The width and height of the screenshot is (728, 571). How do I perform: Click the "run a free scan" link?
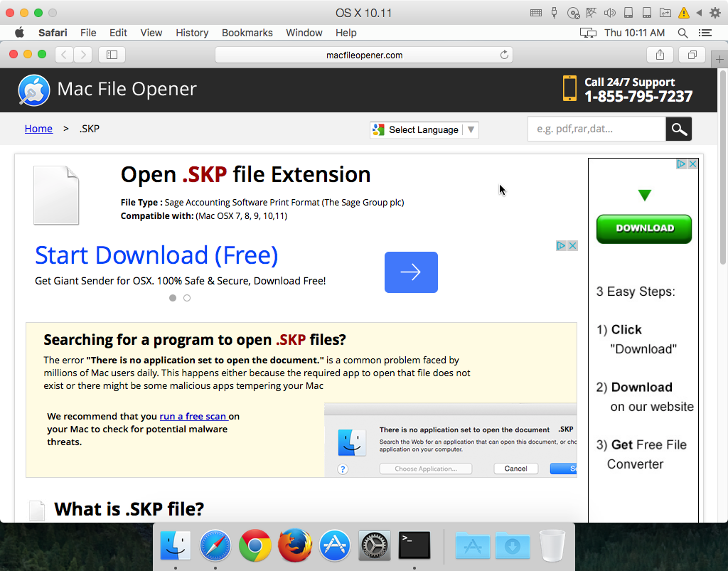[x=193, y=416]
